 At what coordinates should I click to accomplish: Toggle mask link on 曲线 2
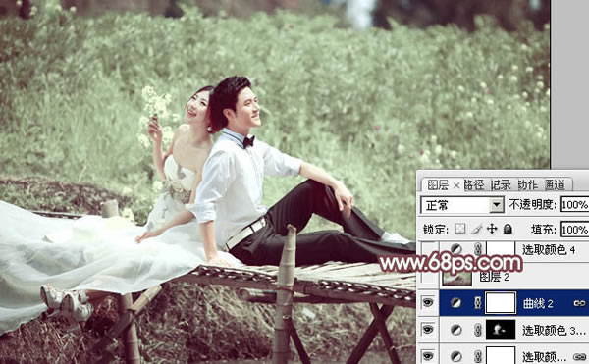coord(478,303)
